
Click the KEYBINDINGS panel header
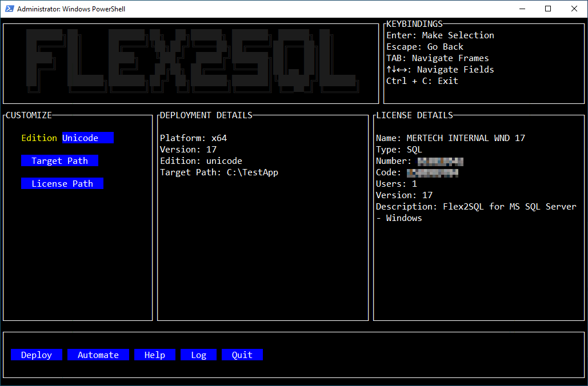[x=414, y=23]
